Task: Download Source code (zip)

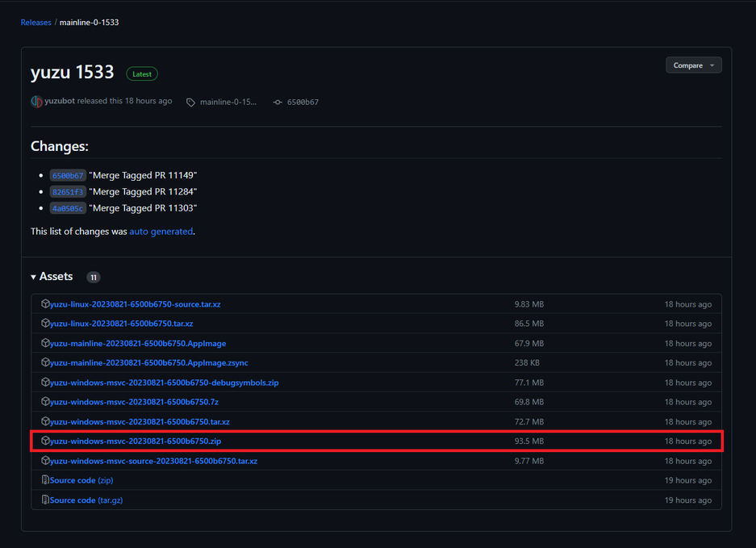Action: [81, 480]
